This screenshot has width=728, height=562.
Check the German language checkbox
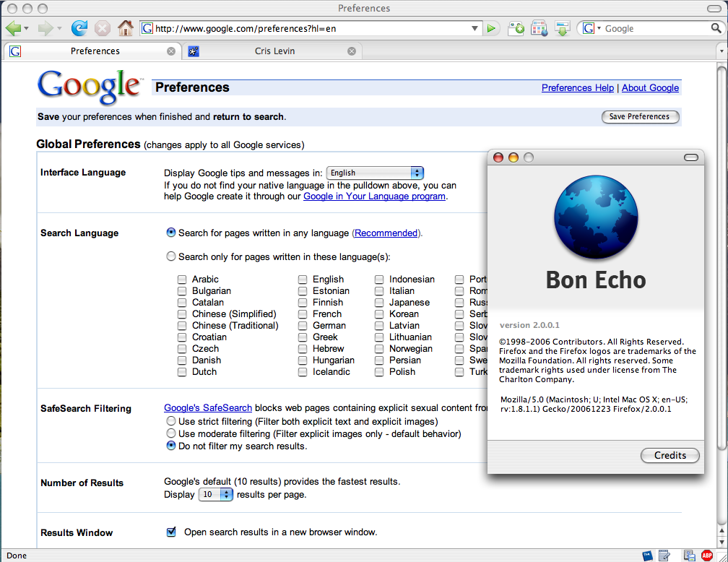303,326
